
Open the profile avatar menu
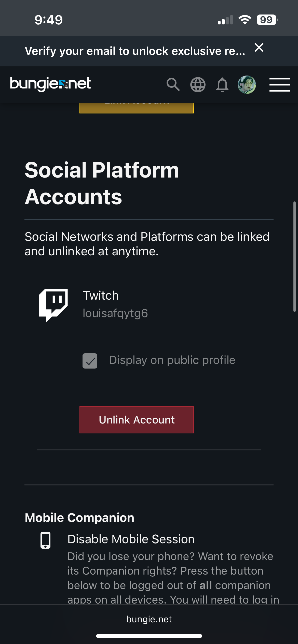[x=247, y=85]
